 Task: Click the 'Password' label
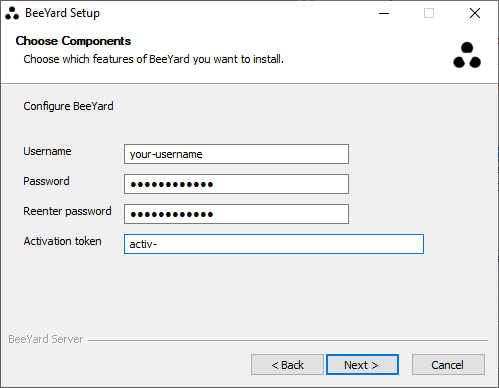click(x=46, y=181)
